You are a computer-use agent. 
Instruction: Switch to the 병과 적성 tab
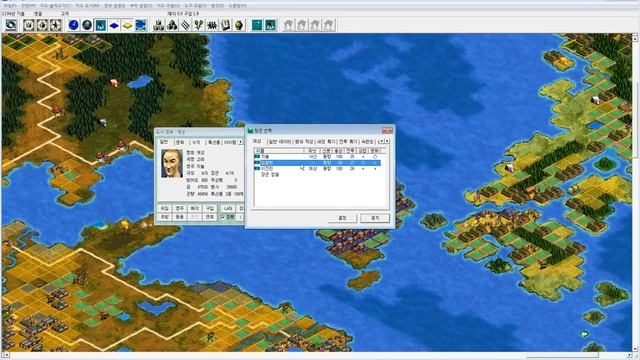point(304,142)
